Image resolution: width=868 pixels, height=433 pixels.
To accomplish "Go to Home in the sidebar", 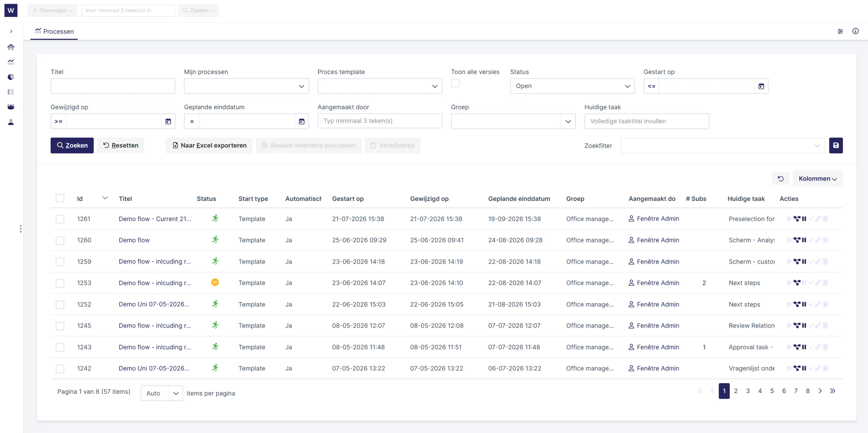I will point(11,47).
